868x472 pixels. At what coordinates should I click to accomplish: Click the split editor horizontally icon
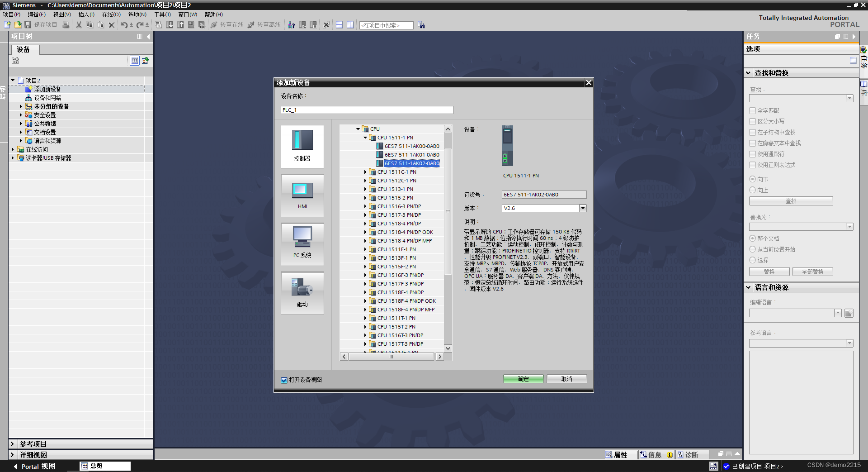click(x=340, y=25)
